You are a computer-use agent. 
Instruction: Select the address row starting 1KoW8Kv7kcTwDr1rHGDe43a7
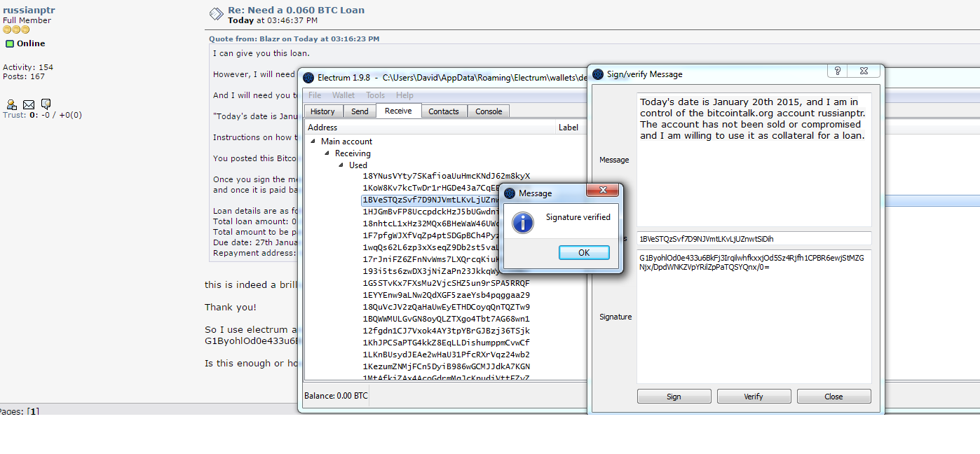[x=430, y=188]
